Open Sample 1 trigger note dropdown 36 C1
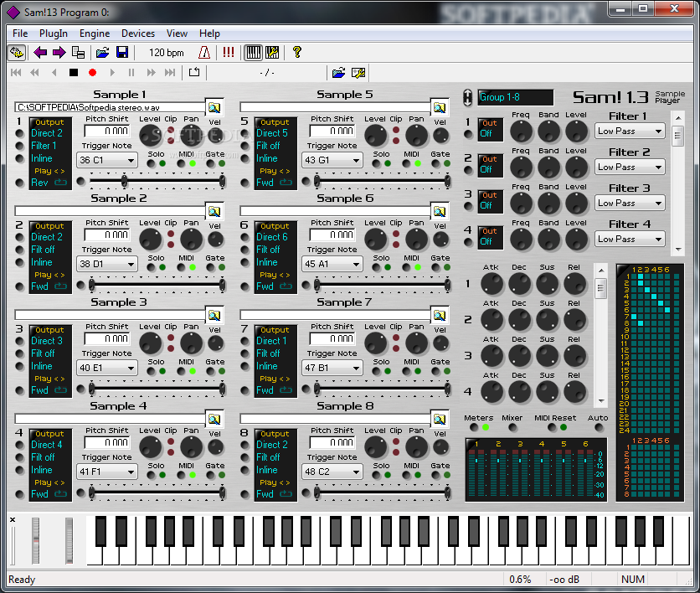This screenshot has height=593, width=700. click(x=107, y=160)
